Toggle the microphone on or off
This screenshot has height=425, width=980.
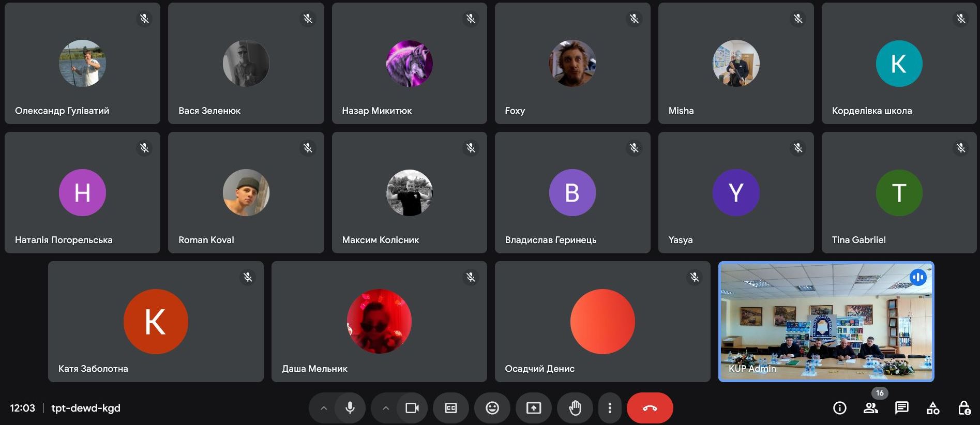350,408
